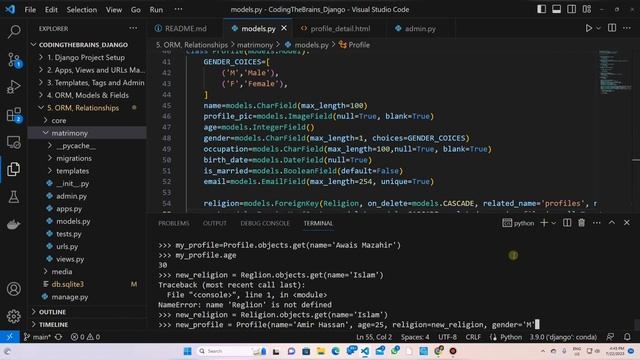Click the editor minimap
640x360 pixels.
coord(615,73)
